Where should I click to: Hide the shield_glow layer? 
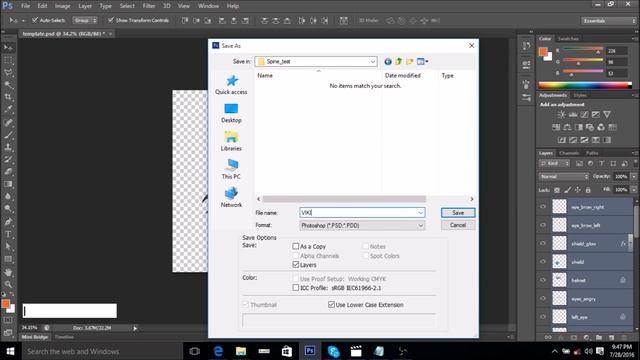(543, 244)
